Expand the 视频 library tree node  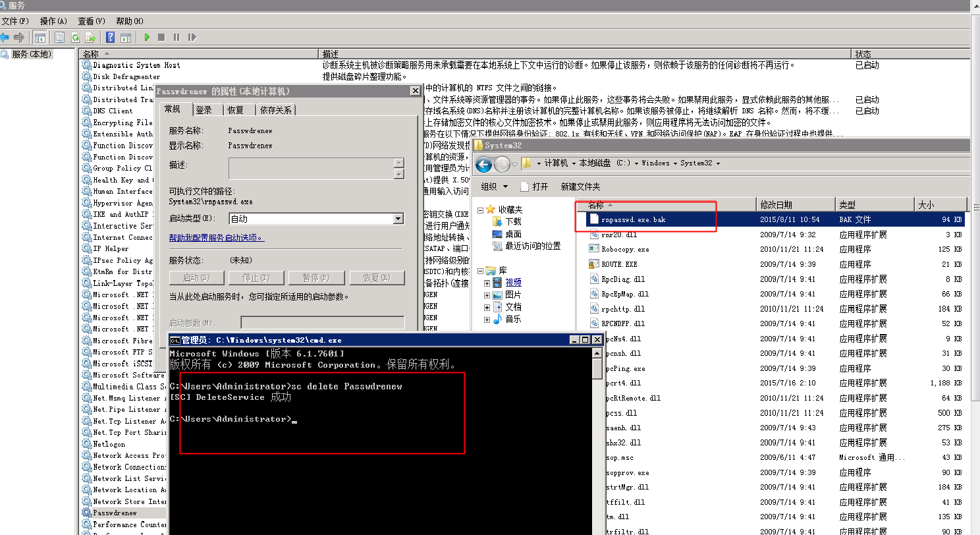(487, 283)
